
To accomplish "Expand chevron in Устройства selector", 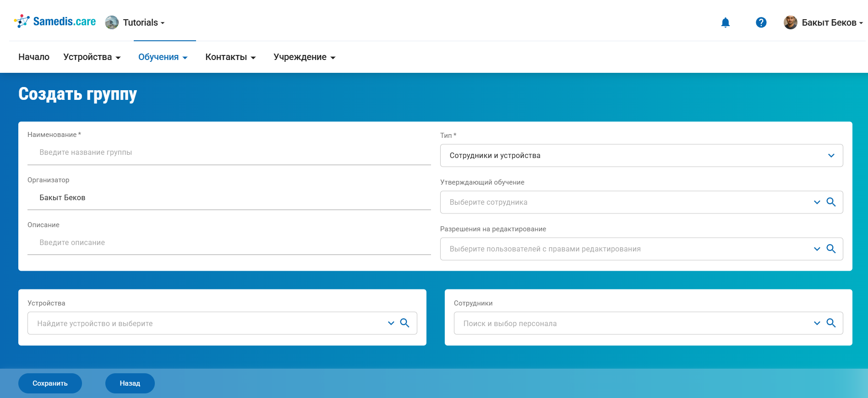I will pos(391,323).
